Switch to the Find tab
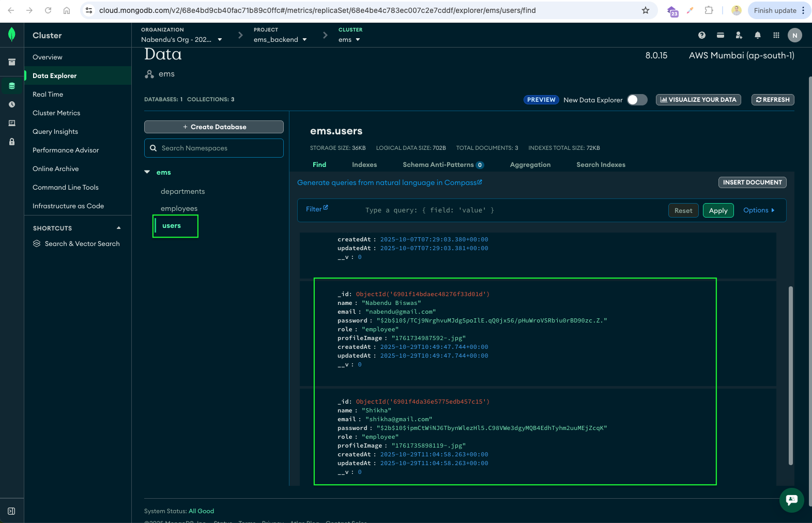812x523 pixels. pyautogui.click(x=319, y=165)
